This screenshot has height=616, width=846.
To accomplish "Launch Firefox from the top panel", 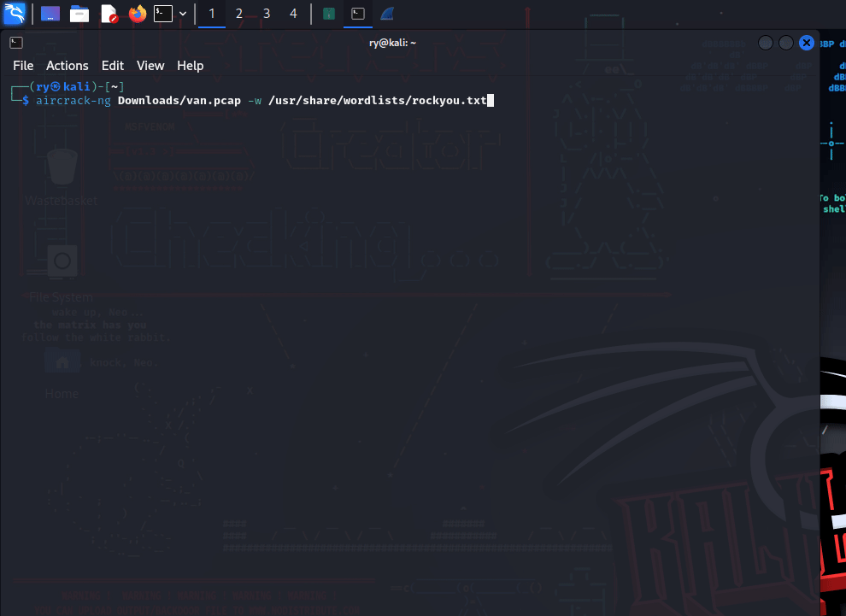I will click(138, 14).
